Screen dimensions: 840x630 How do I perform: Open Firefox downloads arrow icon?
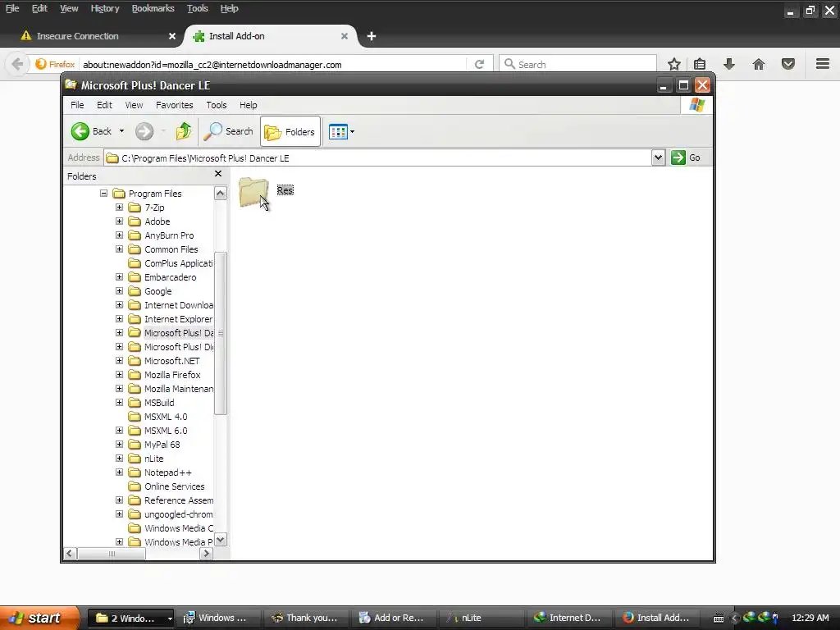point(729,64)
